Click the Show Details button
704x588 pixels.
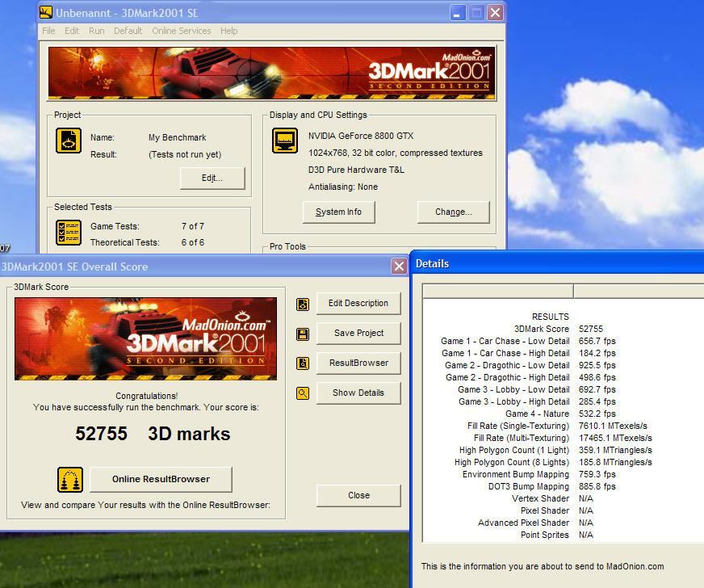pos(358,393)
